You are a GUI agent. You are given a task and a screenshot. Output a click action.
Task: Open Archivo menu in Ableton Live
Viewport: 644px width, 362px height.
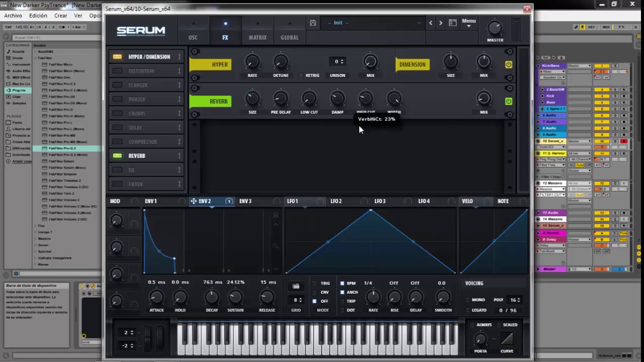tap(13, 16)
